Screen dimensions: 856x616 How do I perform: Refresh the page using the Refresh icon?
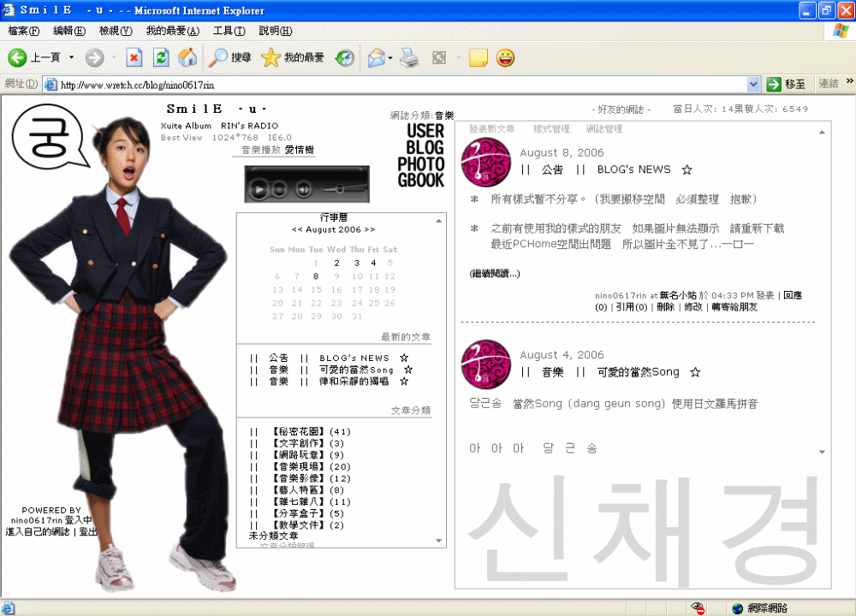pyautogui.click(x=161, y=57)
